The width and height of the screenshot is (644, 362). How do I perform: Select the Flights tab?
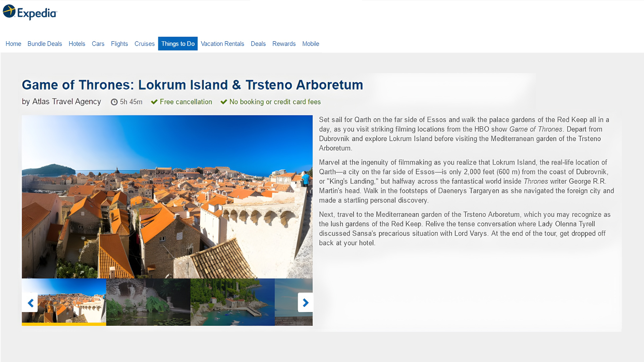click(x=119, y=44)
